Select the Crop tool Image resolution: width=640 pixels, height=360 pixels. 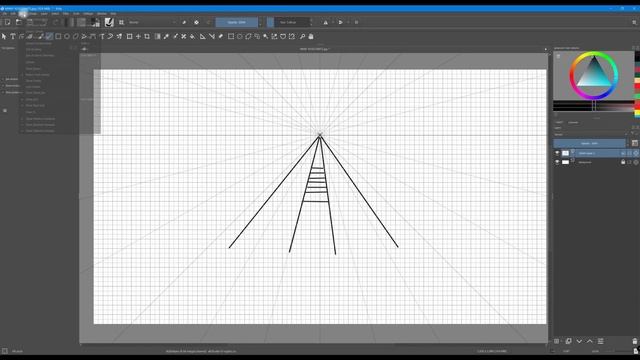(x=147, y=36)
